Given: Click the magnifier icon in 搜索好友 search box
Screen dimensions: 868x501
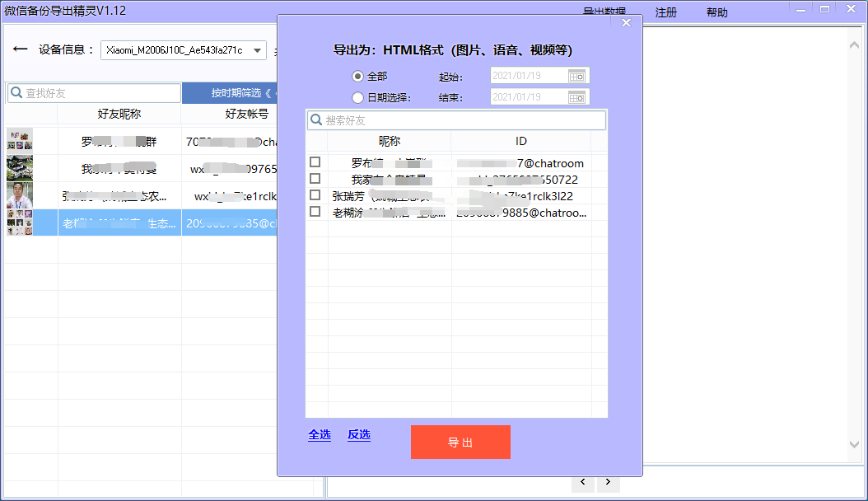Looking at the screenshot, I should click(x=315, y=119).
